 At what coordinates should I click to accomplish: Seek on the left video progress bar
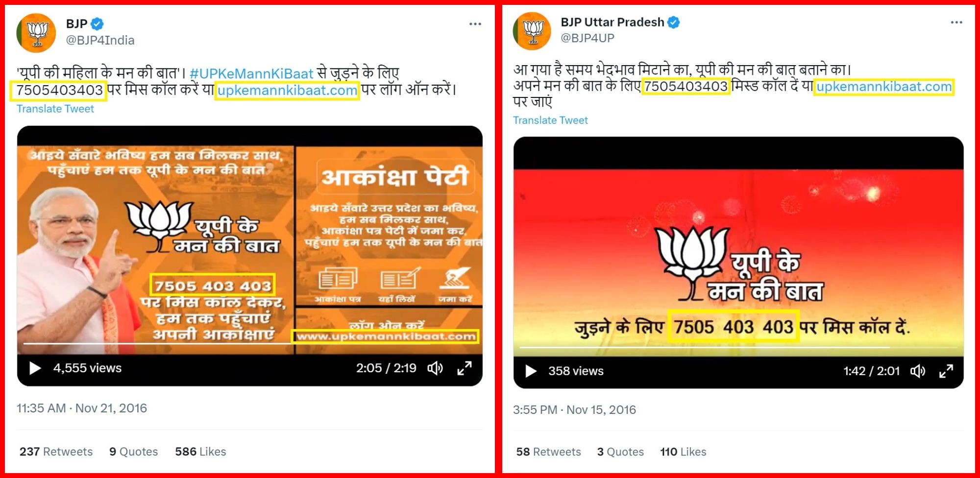(250, 344)
